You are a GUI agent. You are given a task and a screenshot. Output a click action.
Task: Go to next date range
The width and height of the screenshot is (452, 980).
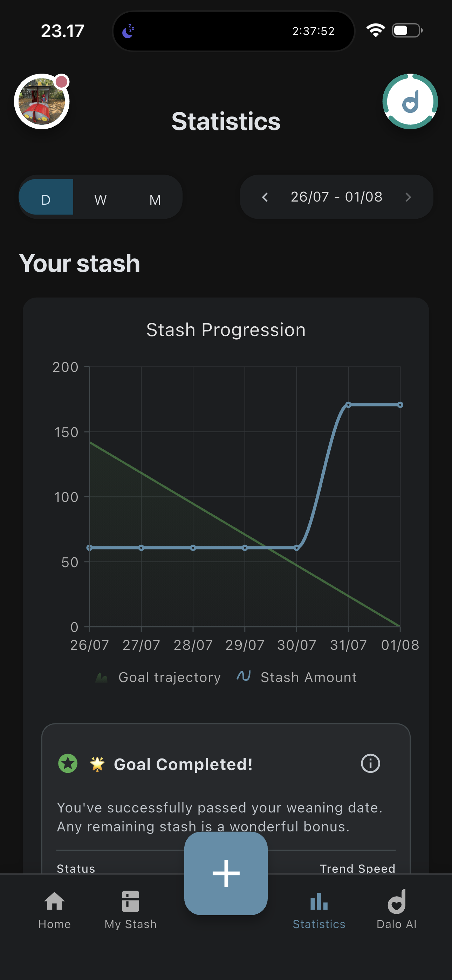click(x=408, y=197)
